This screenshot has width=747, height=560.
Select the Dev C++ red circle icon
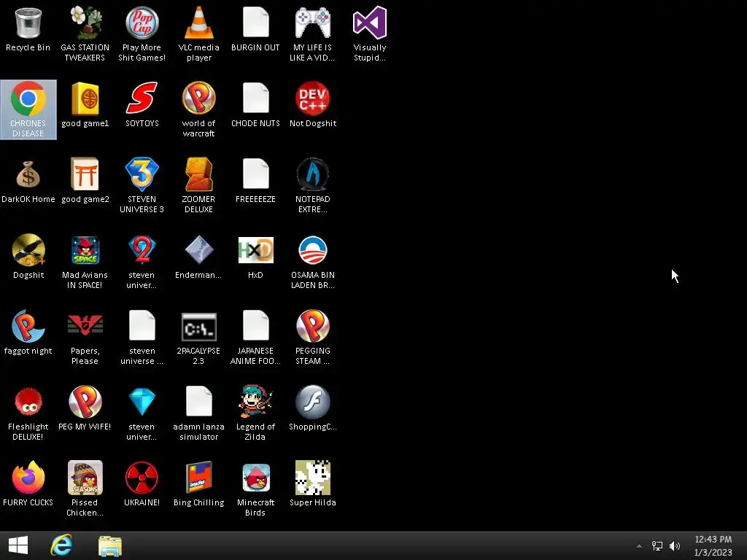point(312,98)
